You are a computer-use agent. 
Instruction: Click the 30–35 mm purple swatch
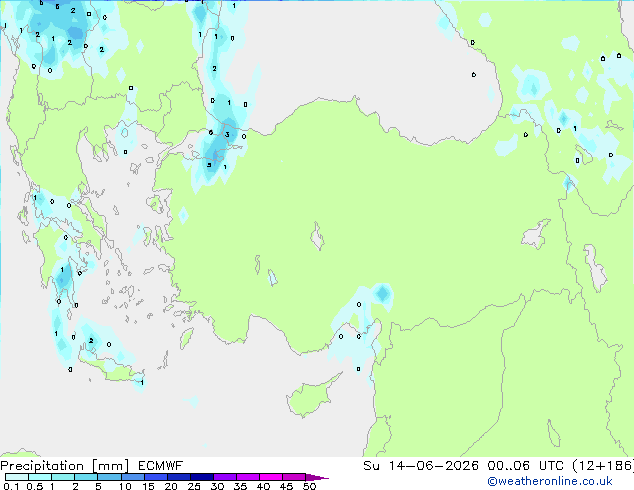click(224, 477)
